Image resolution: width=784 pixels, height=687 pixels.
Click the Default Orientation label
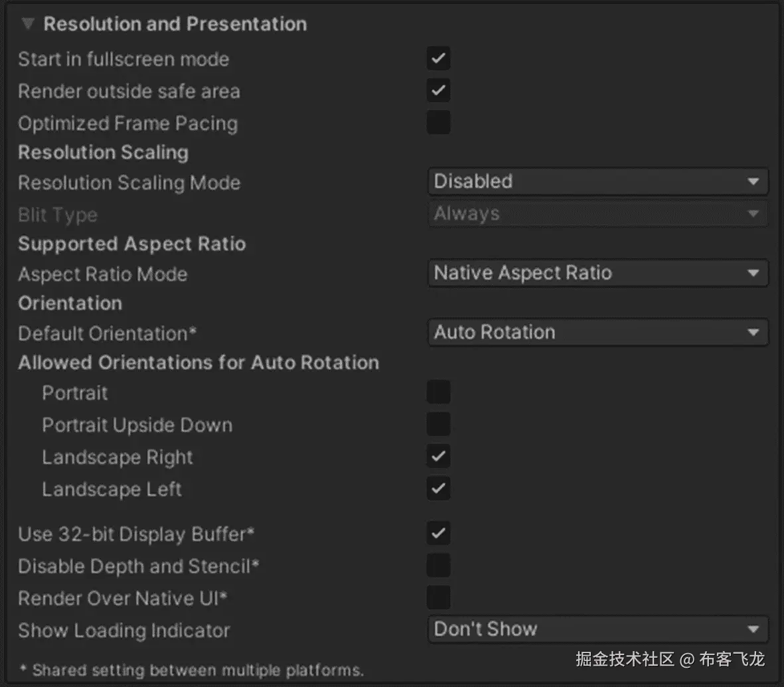click(107, 333)
